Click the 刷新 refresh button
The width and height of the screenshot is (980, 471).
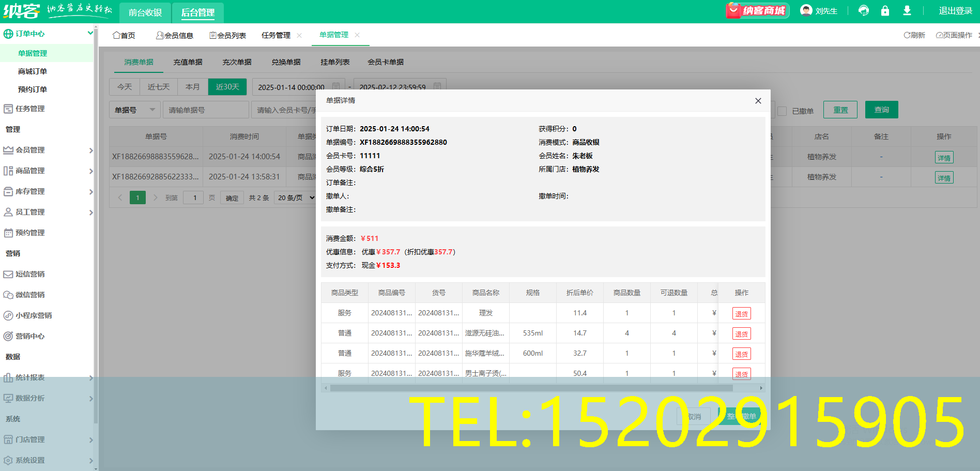pos(914,35)
